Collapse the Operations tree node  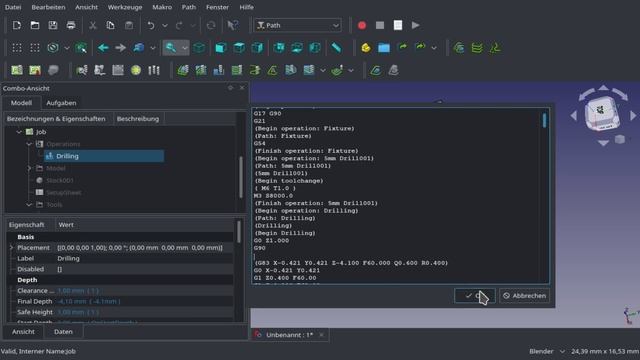29,144
